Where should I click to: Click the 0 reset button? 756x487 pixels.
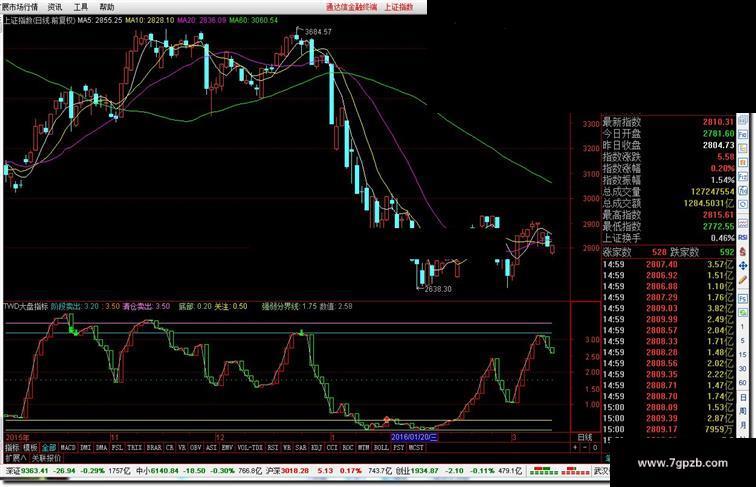[x=595, y=448]
